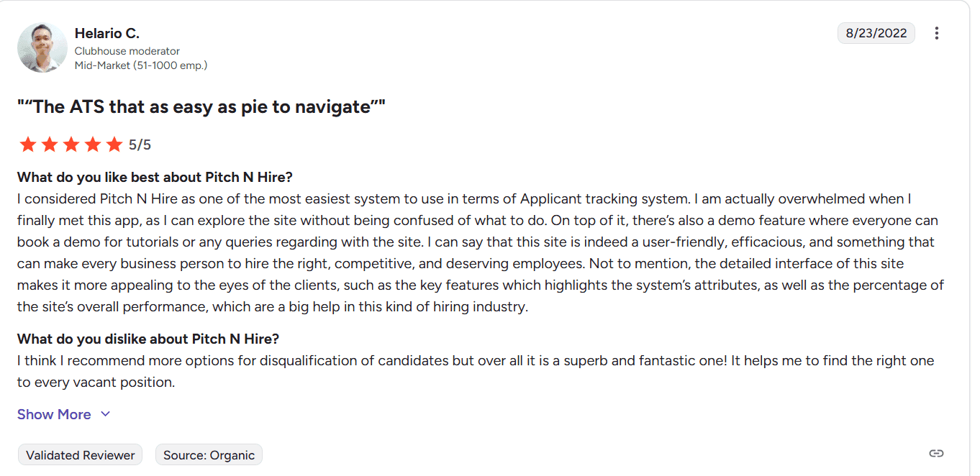Open the reviewer name Helario C.
This screenshot has height=476, width=980.
106,33
